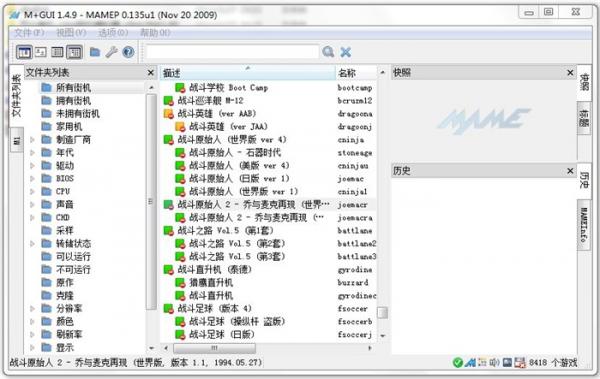Switch to the MAMEInfo side tab
The width and height of the screenshot is (600, 379).
(584, 225)
